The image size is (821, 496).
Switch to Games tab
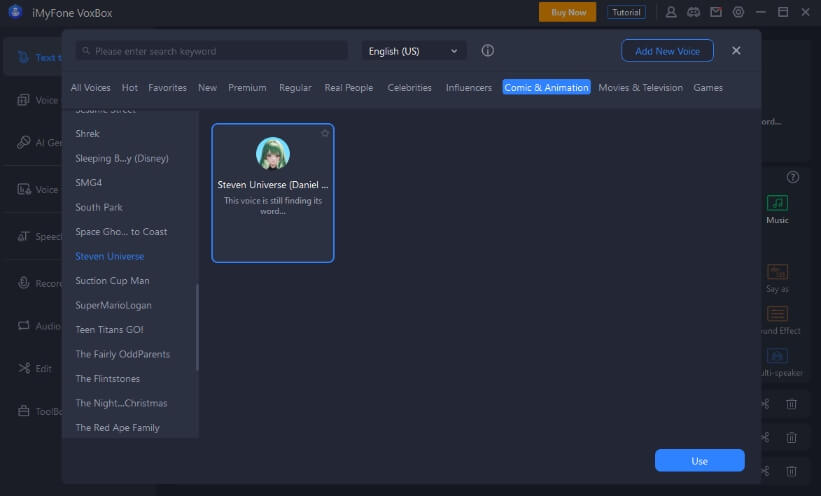[708, 87]
